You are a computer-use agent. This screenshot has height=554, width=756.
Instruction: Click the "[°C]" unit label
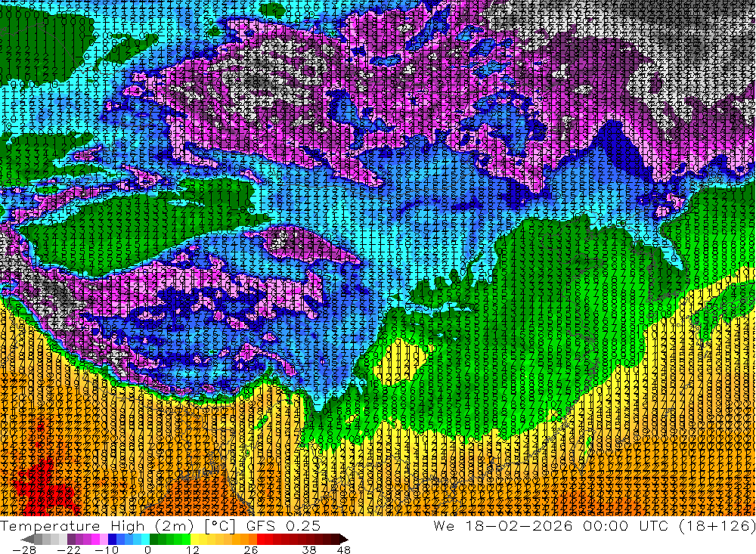(x=220, y=525)
